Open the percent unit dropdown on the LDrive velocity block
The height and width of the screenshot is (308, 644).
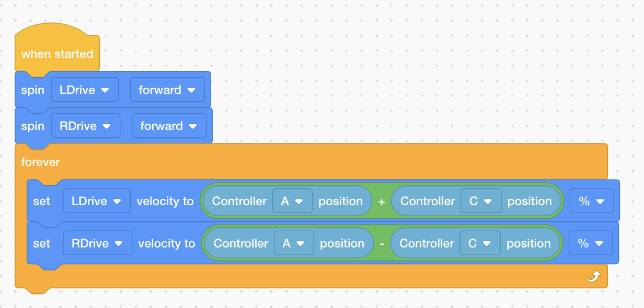(x=592, y=201)
